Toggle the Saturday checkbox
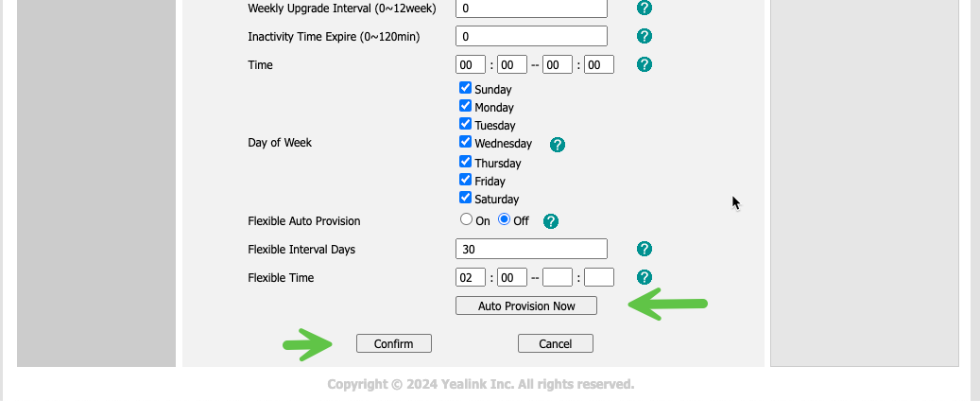980x401 pixels. pyautogui.click(x=465, y=198)
